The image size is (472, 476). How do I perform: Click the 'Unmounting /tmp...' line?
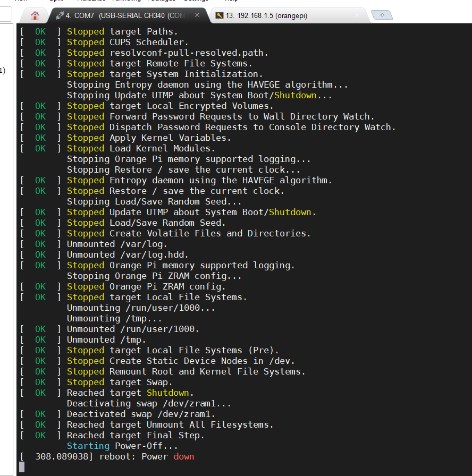click(114, 318)
